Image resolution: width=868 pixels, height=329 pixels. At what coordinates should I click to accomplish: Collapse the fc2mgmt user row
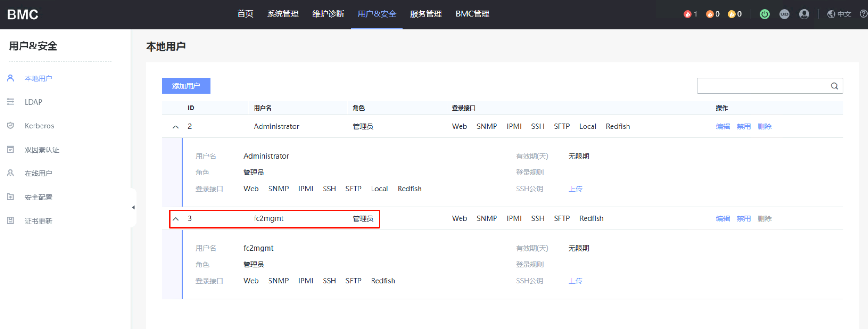tap(176, 219)
